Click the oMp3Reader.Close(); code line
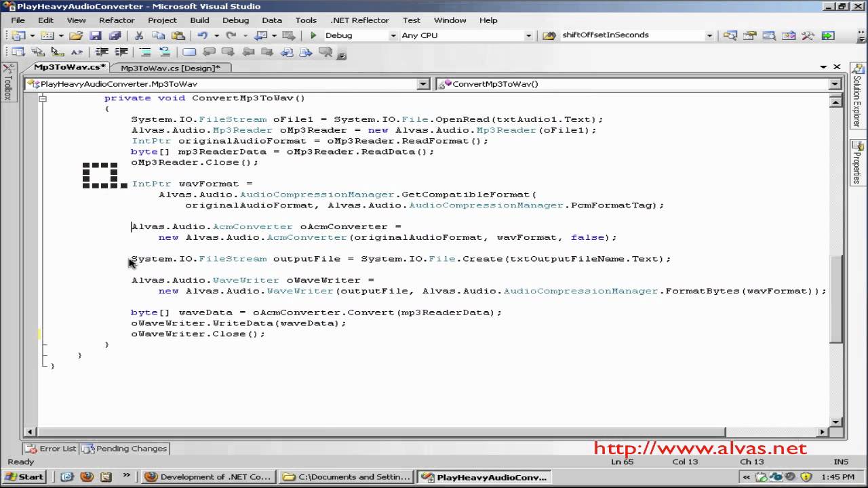 coord(195,163)
